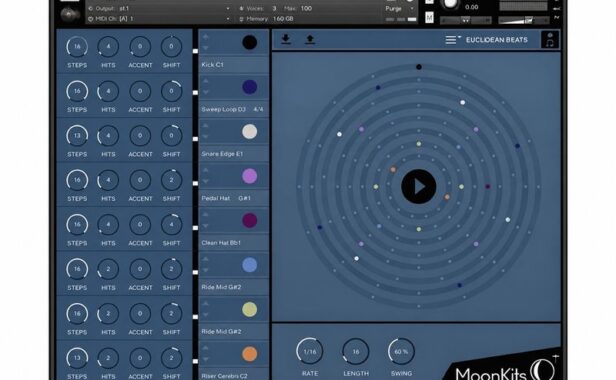Screen dimensions: 616x380
Task: Click the LENGTH knob showing 16
Action: tap(356, 351)
